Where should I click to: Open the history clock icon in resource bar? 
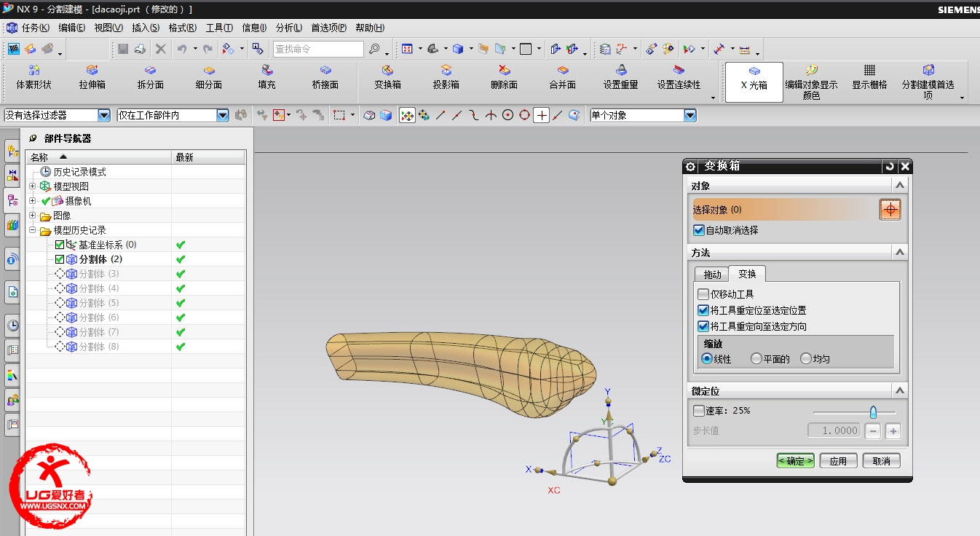[13, 325]
